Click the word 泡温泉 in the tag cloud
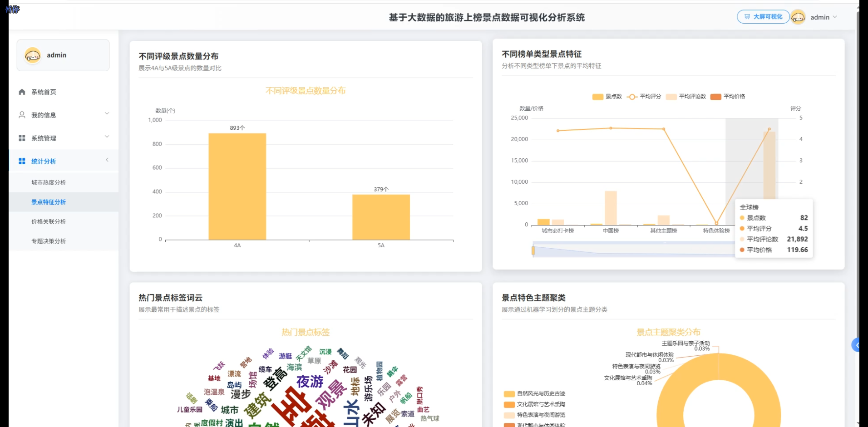Screen dimensions: 868x427 [x=214, y=392]
